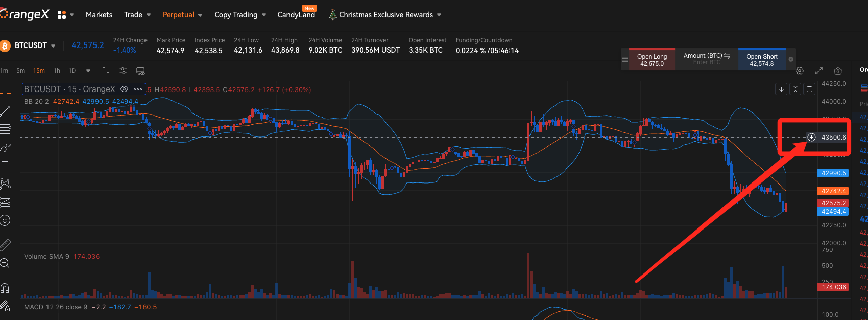Click the chart frame toggle button

pyautogui.click(x=809, y=89)
